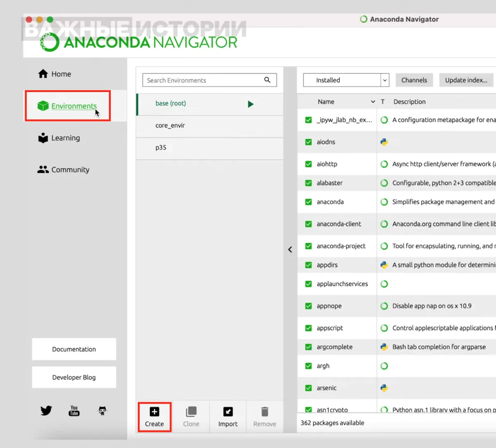Image resolution: width=496 pixels, height=448 pixels.
Task: Open the Community tab
Action: [64, 169]
